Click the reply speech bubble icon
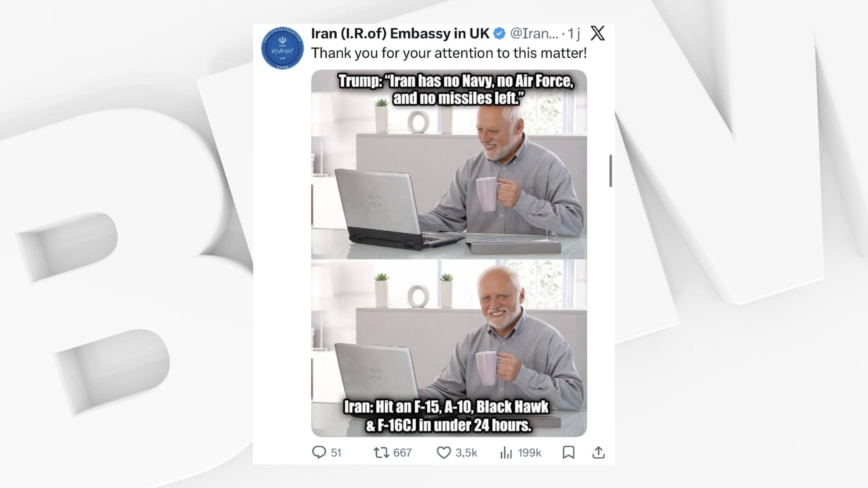The width and height of the screenshot is (868, 488). pyautogui.click(x=319, y=452)
